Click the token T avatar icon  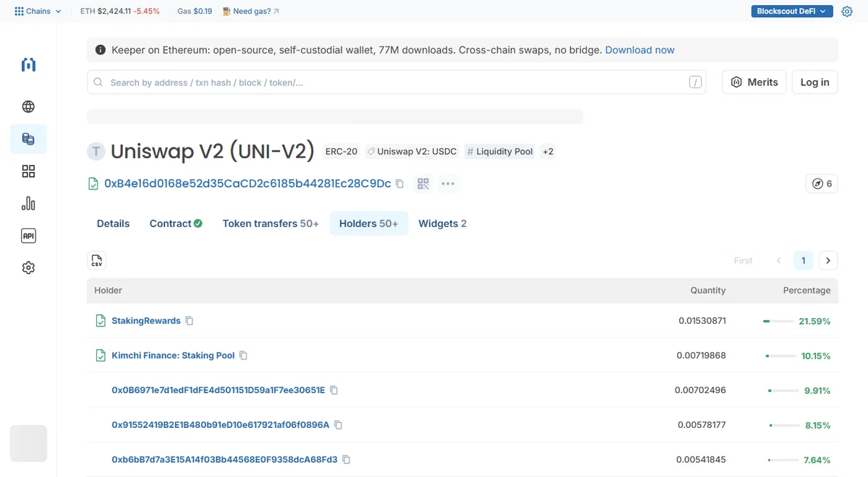point(95,151)
